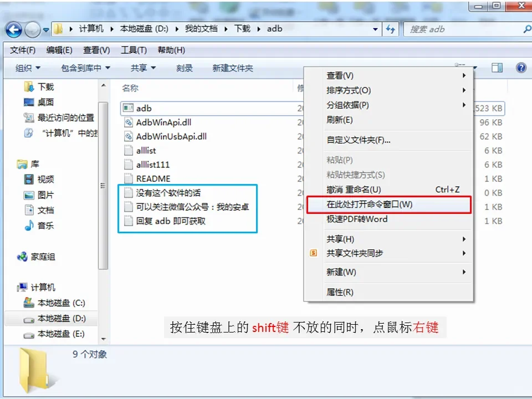The width and height of the screenshot is (532, 399).
Task: Click the 共享文件夹同步 sync icon in the menu
Action: [x=313, y=252]
